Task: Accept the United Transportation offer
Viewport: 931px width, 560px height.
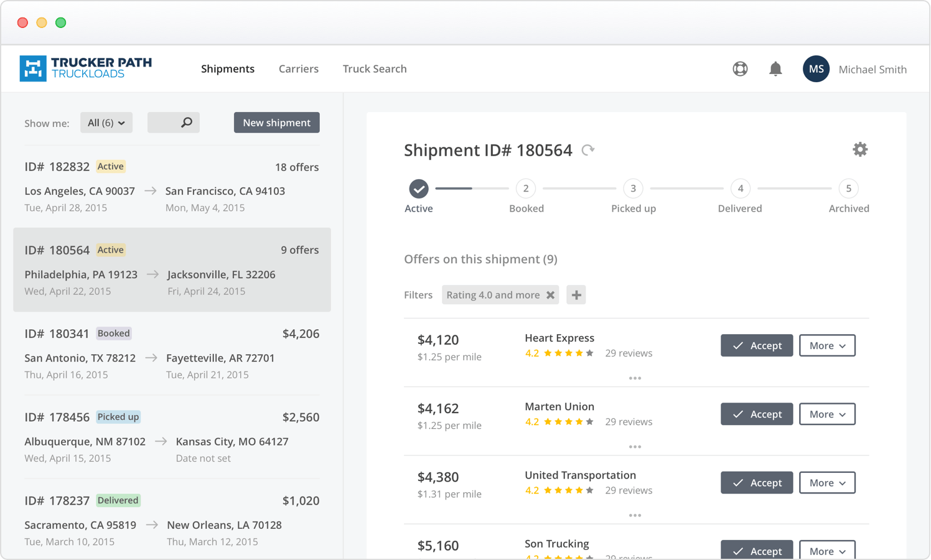Action: [x=757, y=482]
